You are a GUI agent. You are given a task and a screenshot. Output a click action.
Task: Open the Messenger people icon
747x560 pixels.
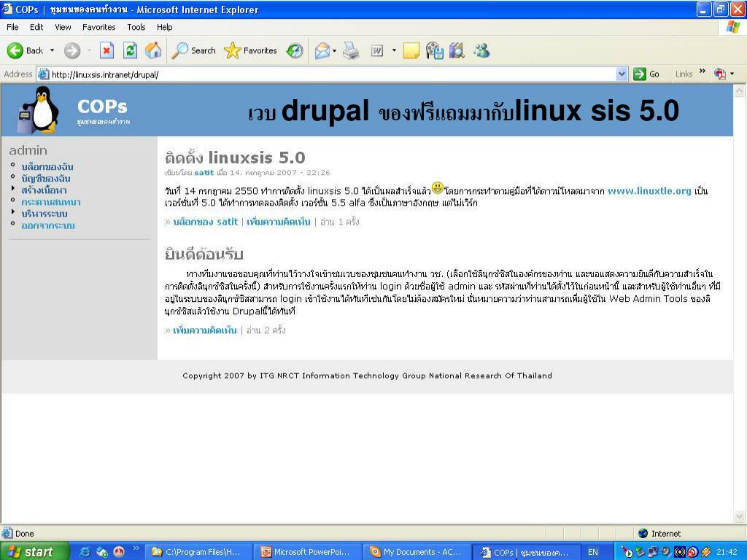tap(481, 50)
